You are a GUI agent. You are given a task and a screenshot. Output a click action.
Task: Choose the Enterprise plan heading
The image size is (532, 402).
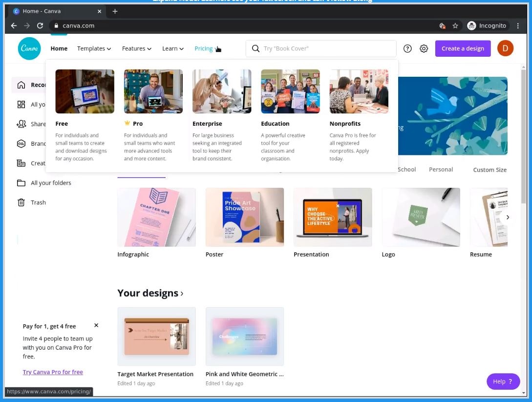click(x=207, y=124)
